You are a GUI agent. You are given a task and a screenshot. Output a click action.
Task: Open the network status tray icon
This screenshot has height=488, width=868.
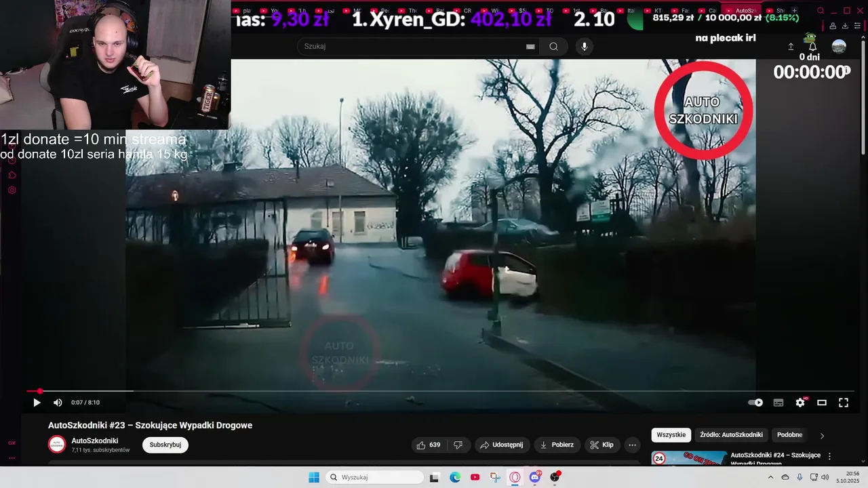pyautogui.click(x=814, y=477)
